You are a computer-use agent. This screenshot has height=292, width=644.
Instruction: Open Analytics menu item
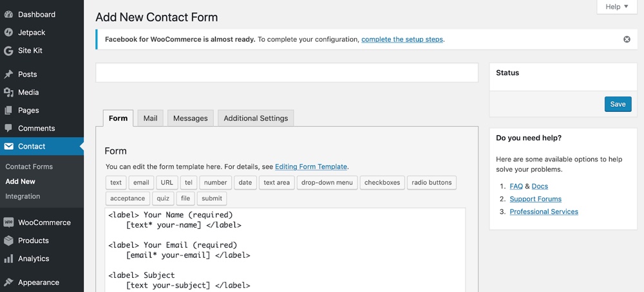tap(41, 259)
